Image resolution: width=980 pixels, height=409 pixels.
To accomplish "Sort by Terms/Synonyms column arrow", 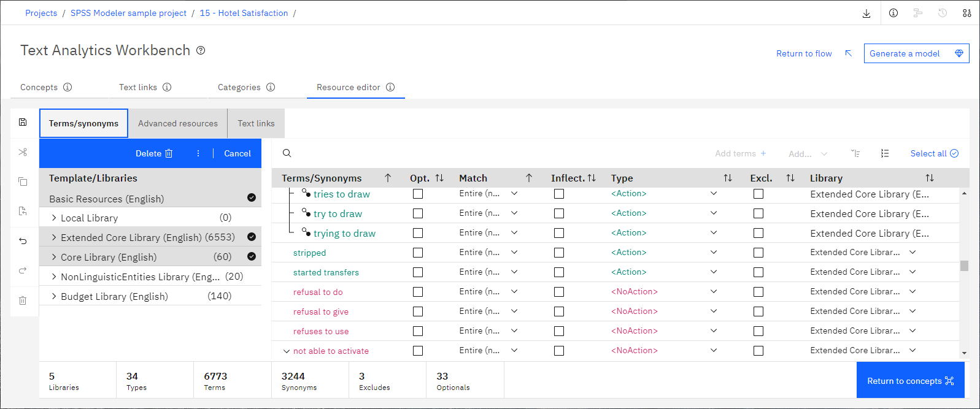I will click(388, 178).
